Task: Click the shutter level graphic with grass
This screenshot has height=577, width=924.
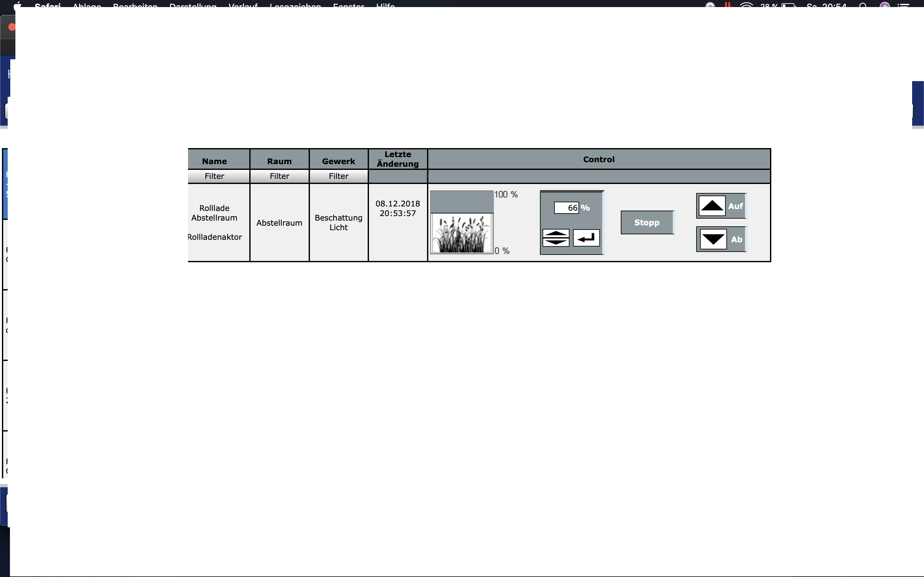Action: [x=462, y=222]
